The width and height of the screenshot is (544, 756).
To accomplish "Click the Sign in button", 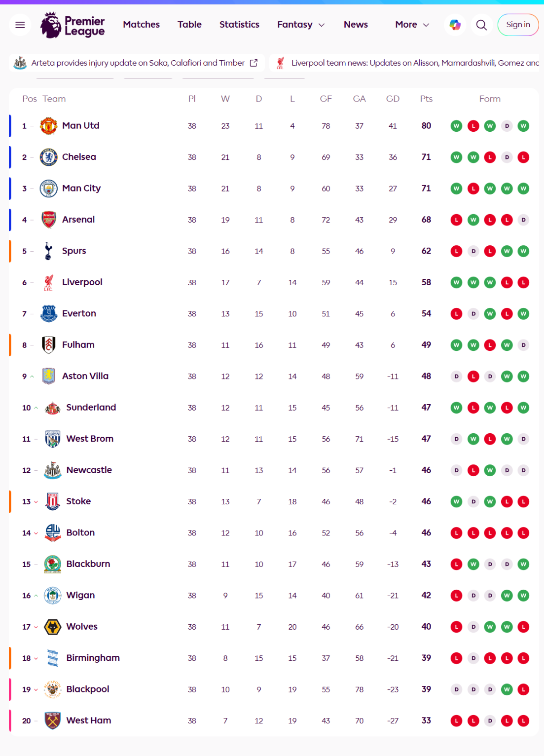I will 518,25.
